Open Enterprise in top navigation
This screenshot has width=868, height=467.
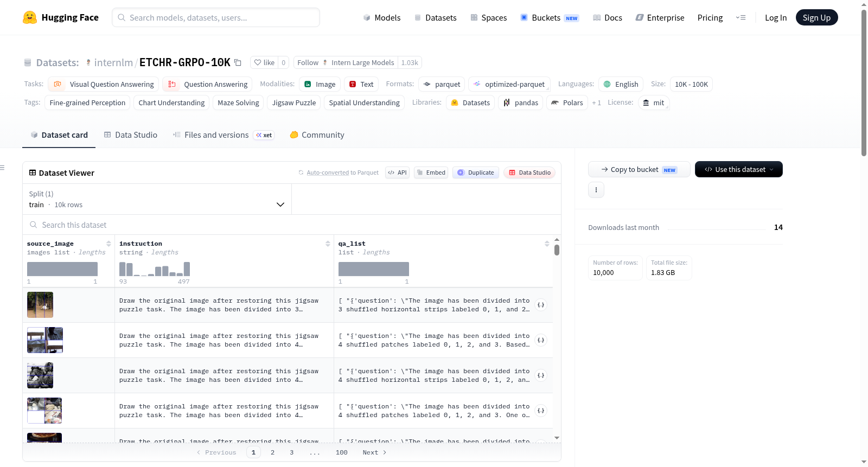[x=660, y=17]
